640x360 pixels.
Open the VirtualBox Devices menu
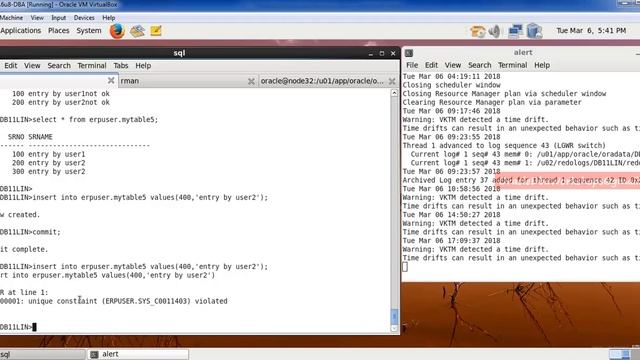pyautogui.click(x=84, y=18)
